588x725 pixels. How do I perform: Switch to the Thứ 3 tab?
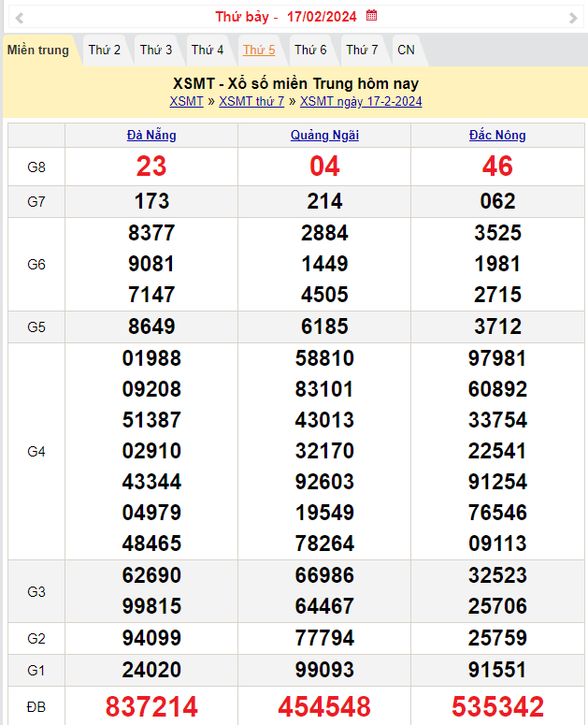[156, 51]
